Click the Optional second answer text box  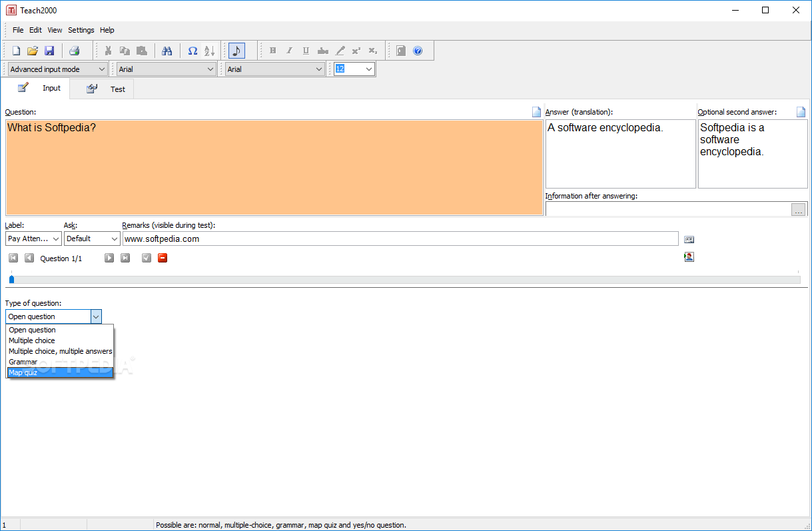[753, 154]
